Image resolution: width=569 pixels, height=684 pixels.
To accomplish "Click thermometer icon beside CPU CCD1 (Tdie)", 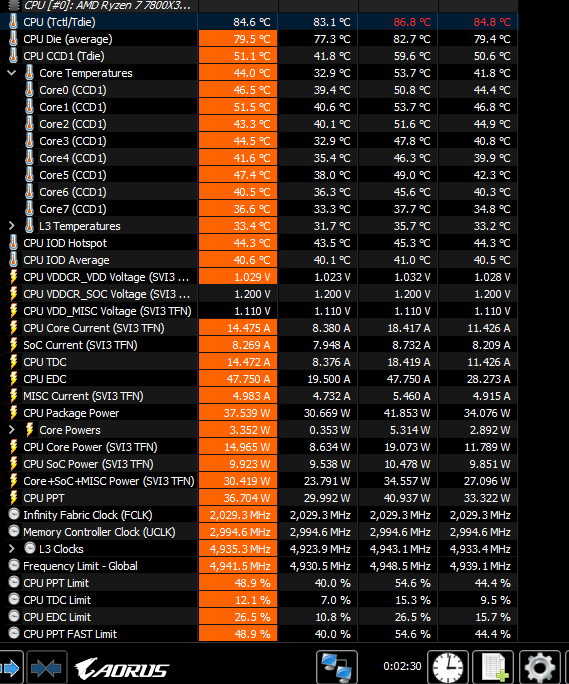I will click(14, 56).
